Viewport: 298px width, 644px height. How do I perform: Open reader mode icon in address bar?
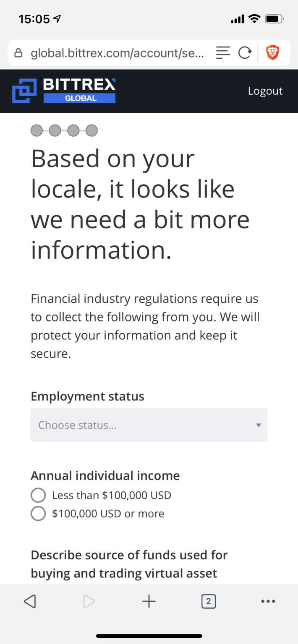pyautogui.click(x=223, y=53)
